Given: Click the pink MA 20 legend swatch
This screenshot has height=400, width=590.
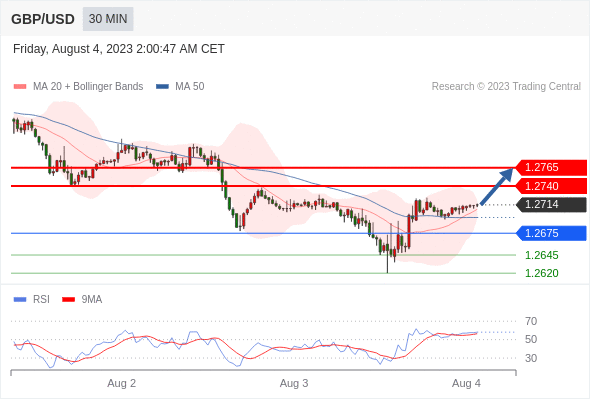Looking at the screenshot, I should click(20, 87).
